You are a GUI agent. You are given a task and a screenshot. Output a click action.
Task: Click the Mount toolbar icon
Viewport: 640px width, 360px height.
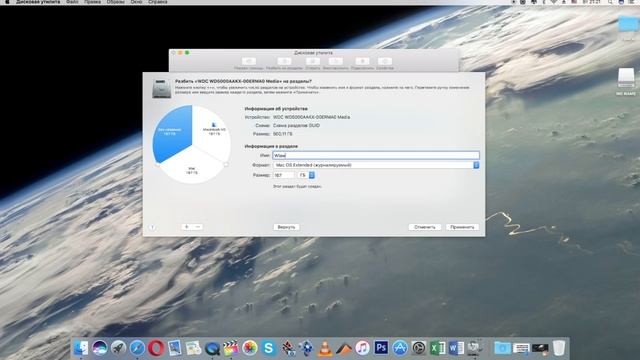pos(362,61)
